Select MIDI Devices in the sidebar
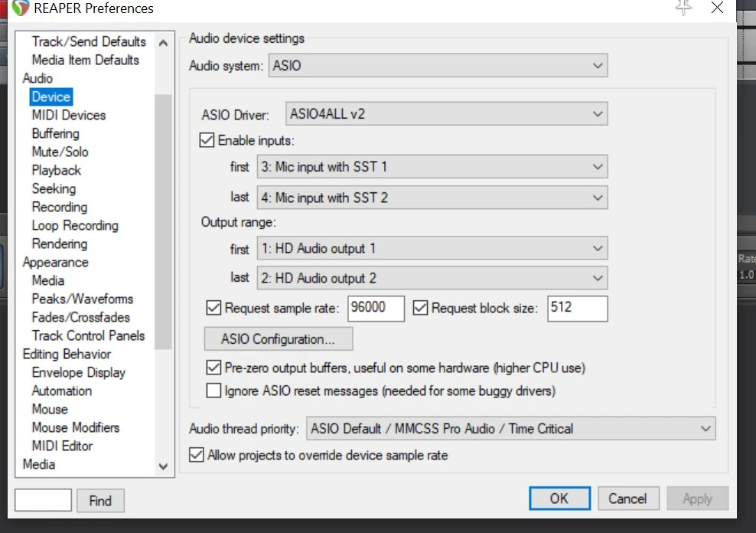Image resolution: width=756 pixels, height=533 pixels. 69,115
